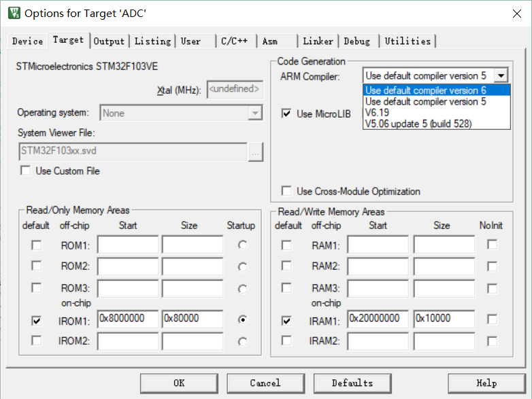Viewport: 532px width, 399px height.
Task: Enable Use Custom File checkbox
Action: (x=25, y=171)
